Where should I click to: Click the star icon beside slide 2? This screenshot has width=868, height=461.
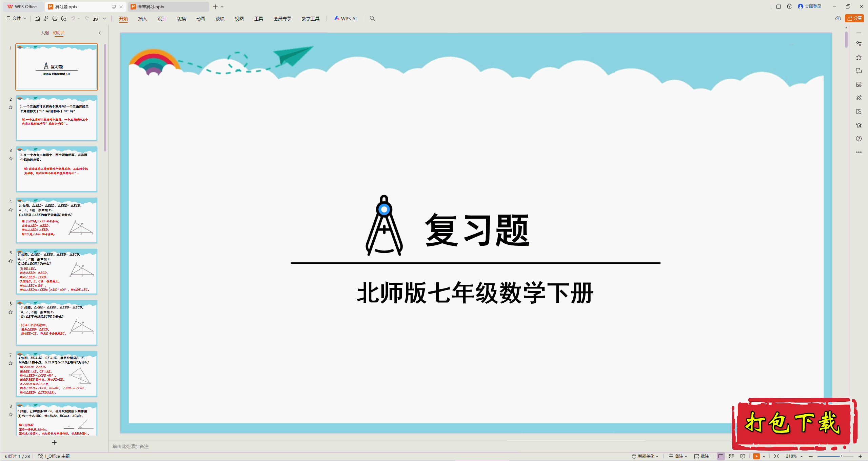tap(11, 107)
